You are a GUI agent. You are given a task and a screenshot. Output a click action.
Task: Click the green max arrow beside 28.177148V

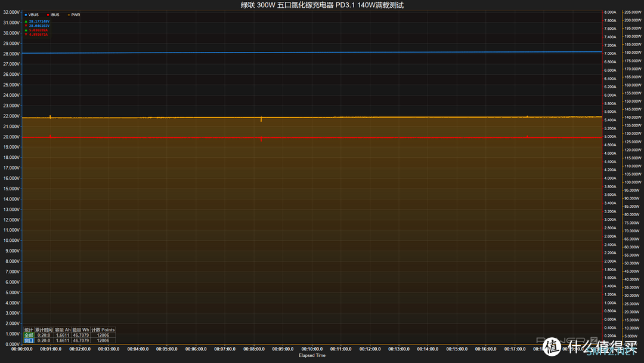[26, 21]
